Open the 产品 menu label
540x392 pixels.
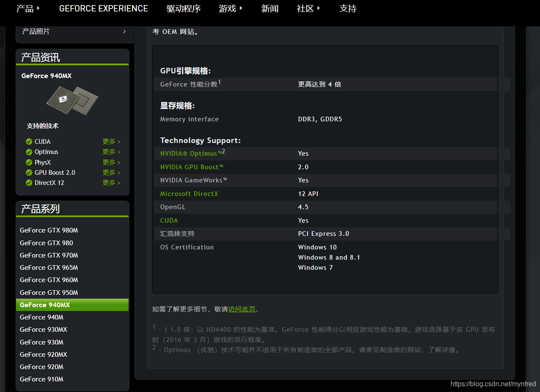(x=25, y=8)
